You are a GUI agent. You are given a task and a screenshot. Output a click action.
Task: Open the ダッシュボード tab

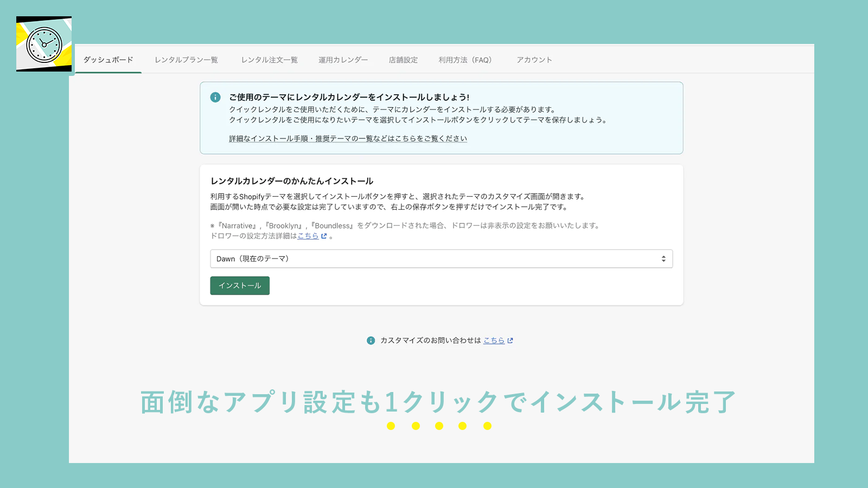[108, 60]
